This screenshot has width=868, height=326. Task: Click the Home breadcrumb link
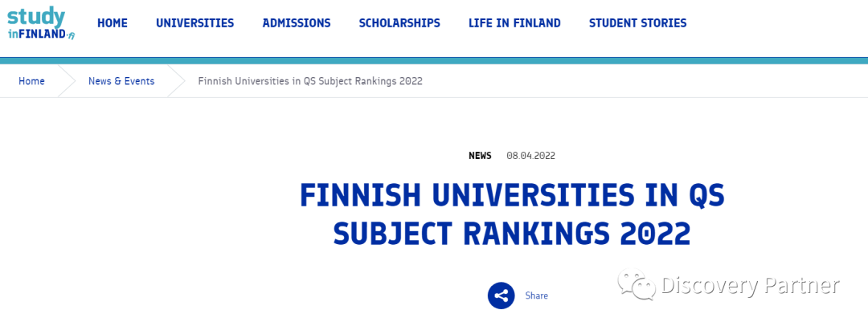(31, 81)
